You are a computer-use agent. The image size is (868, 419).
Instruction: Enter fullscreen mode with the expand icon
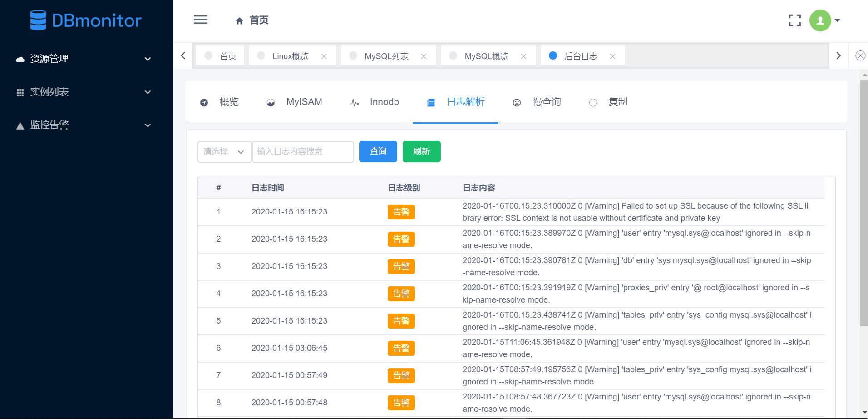coord(794,20)
